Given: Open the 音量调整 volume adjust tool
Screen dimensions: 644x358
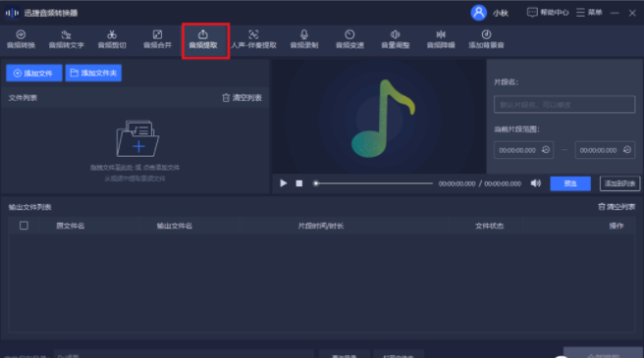Looking at the screenshot, I should pos(395,40).
